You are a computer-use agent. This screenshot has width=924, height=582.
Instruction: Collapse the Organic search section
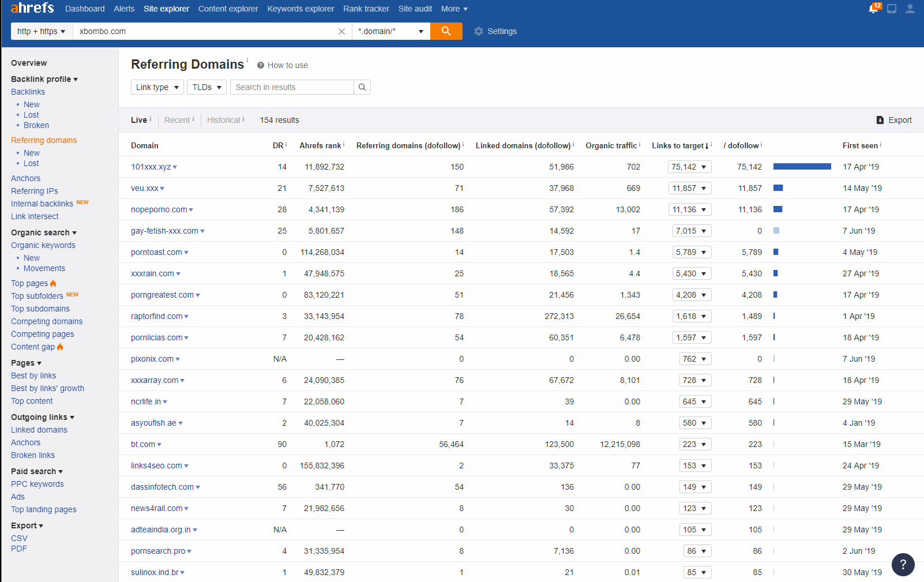(x=44, y=232)
